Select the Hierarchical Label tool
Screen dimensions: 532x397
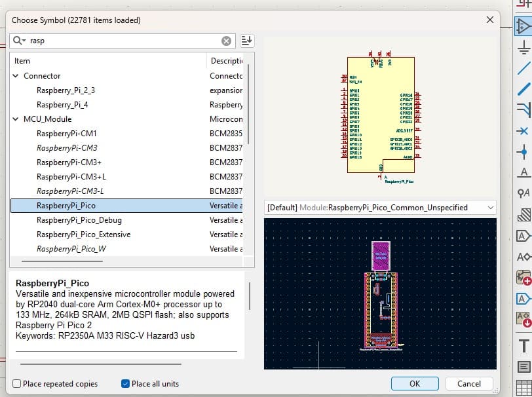click(523, 257)
